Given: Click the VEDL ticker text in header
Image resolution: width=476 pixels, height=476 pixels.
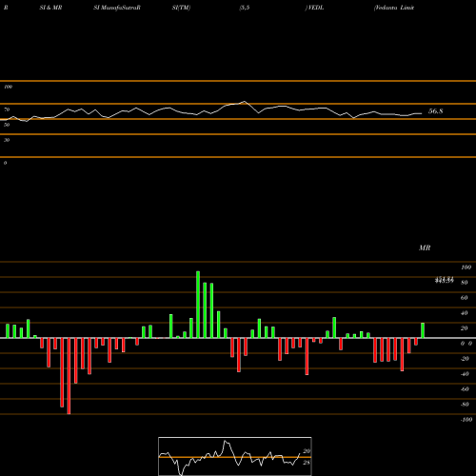Looking at the screenshot, I should pyautogui.click(x=316, y=8).
